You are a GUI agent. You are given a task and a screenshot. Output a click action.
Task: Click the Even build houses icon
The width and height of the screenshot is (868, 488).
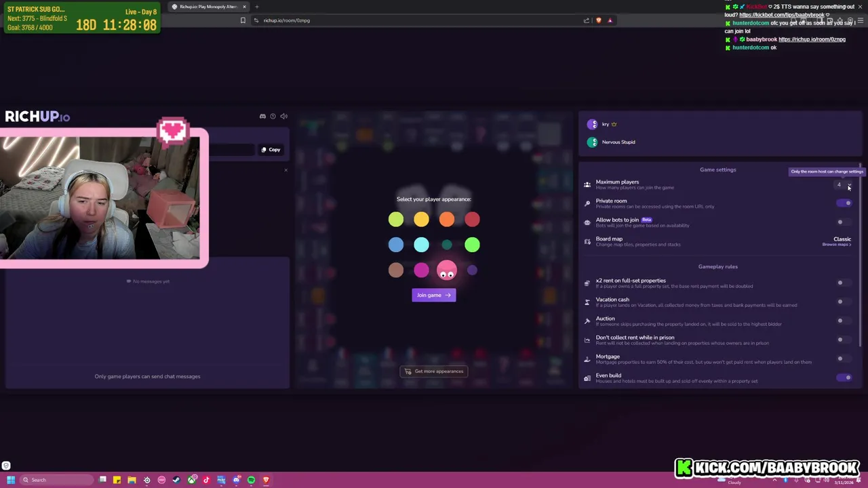pos(587,378)
